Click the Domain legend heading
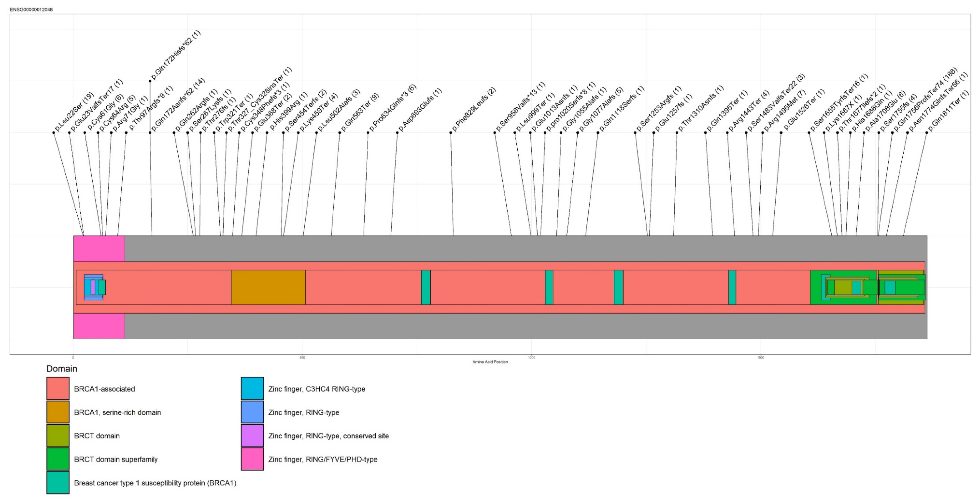Screen dimensions: 980x501 point(62,369)
